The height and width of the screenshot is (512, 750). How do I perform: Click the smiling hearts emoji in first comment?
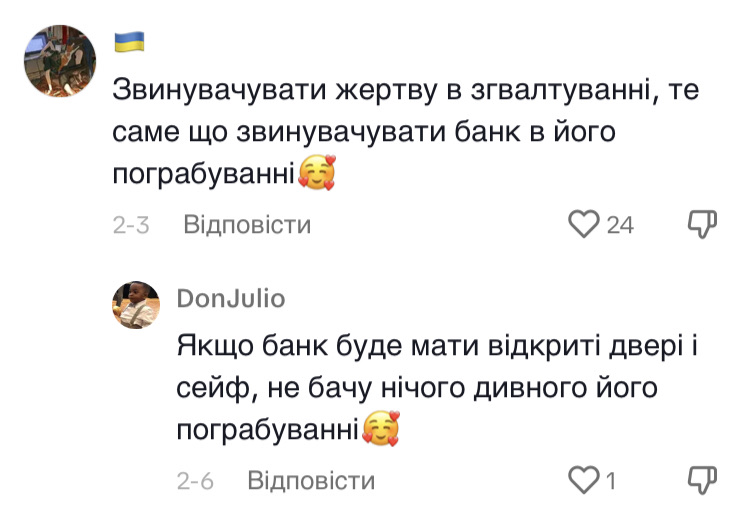[317, 175]
